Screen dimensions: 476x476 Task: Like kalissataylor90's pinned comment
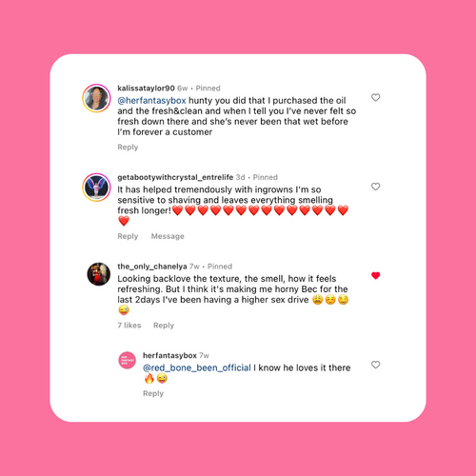[376, 97]
